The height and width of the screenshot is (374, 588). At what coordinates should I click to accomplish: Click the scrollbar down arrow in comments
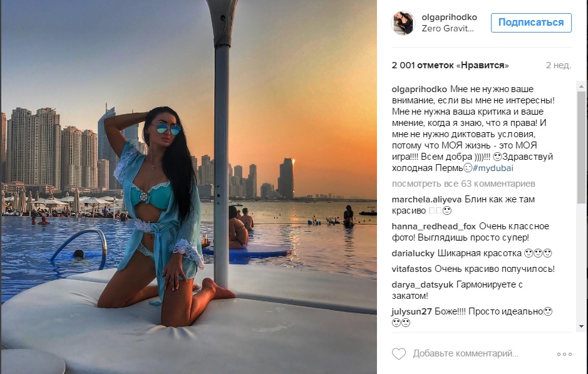[x=581, y=326]
